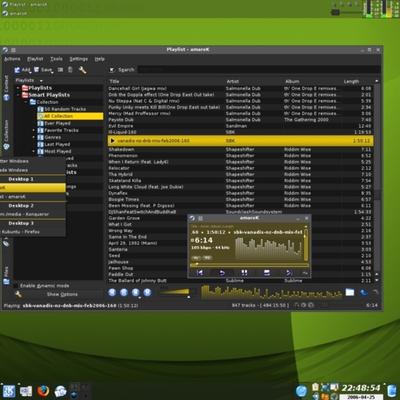Click the analyzer visualization in mini player
The width and height of the screenshot is (400, 400).
pyautogui.click(x=268, y=249)
